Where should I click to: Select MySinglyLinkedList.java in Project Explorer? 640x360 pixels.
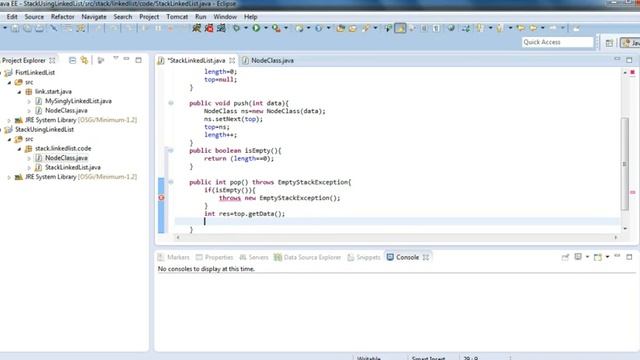78,101
